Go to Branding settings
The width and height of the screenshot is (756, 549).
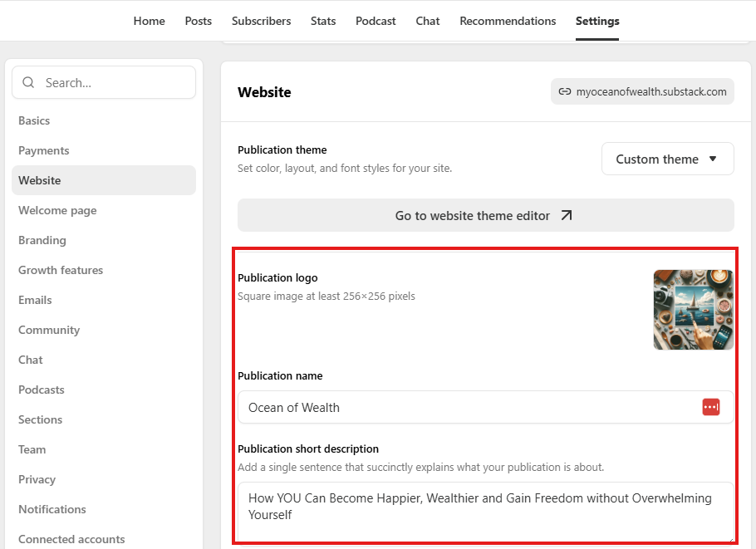pyautogui.click(x=42, y=240)
